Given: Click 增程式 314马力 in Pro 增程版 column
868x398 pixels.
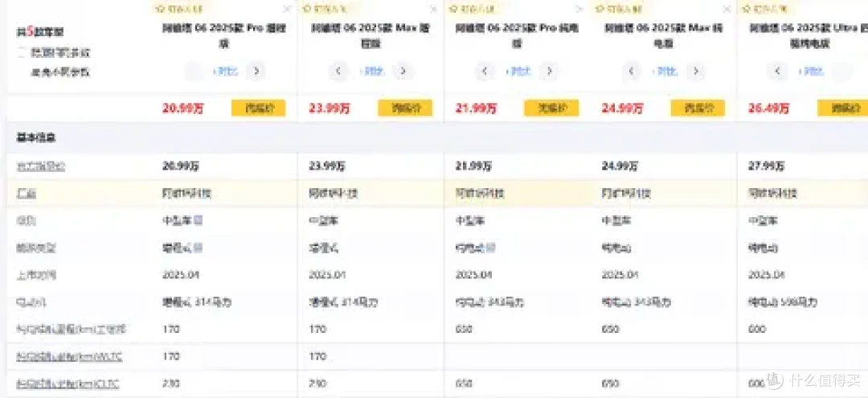Looking at the screenshot, I should coord(197,302).
